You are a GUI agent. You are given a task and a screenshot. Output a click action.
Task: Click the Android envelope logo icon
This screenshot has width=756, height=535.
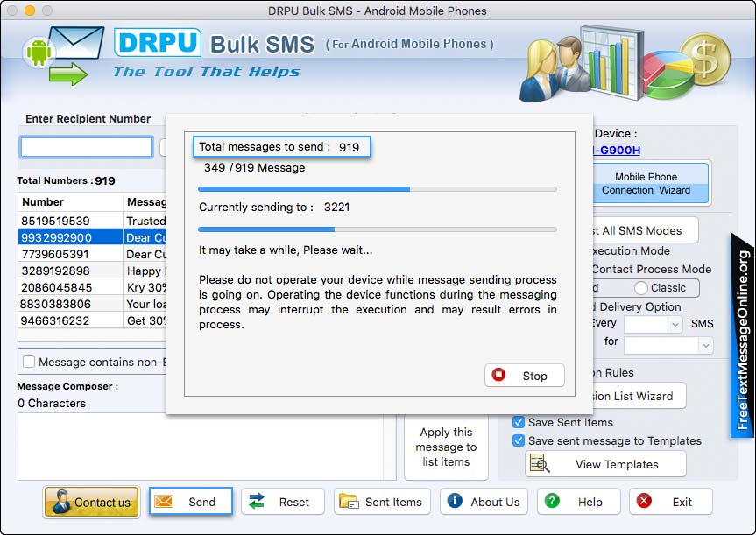pos(63,55)
